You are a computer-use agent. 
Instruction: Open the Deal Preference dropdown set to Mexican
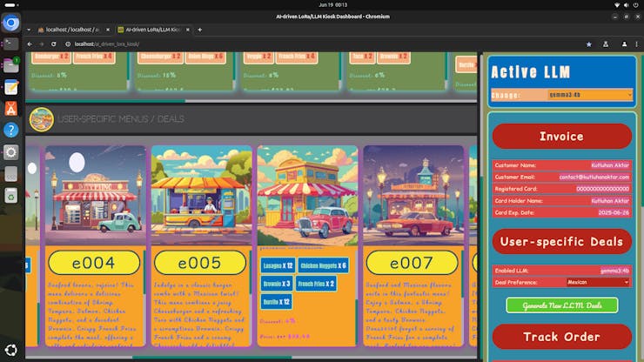click(599, 282)
